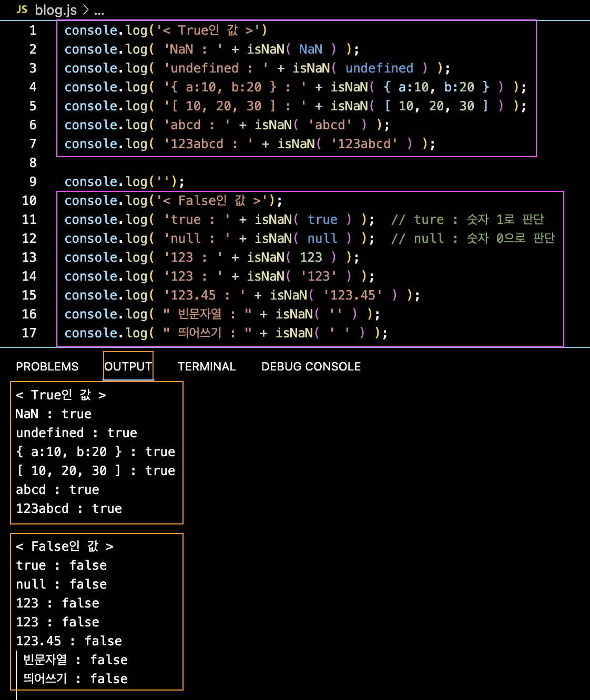Click line number 17 in gutter
Screen dimensions: 590x700
point(29,333)
